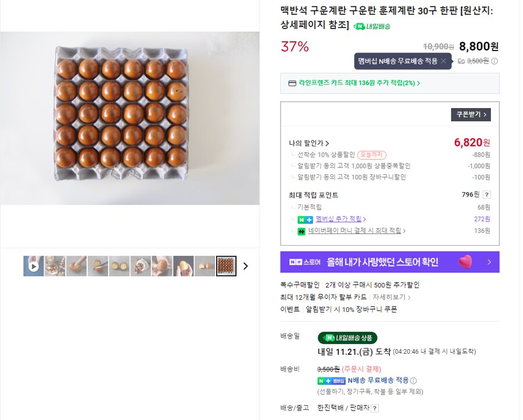Select the egg tray thumbnail at strip end
This screenshot has height=420, width=523.
coord(226,265)
